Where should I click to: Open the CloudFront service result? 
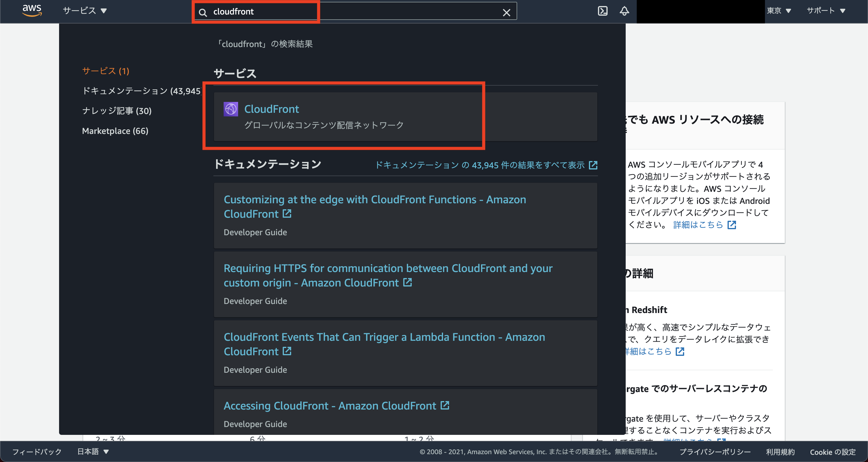(x=272, y=109)
